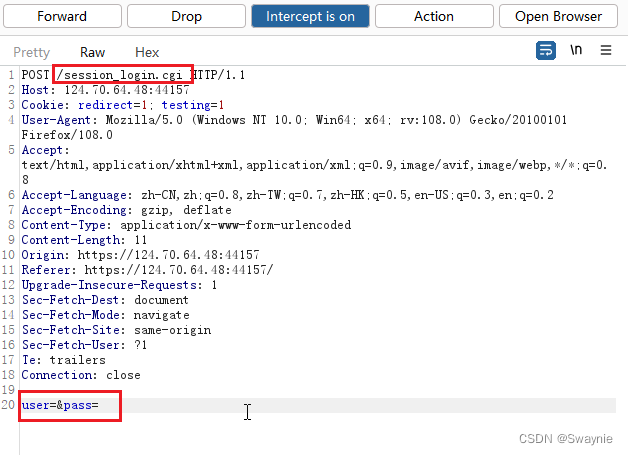The image size is (628, 455).
Task: Click the user=&pass= request body
Action: 60,405
